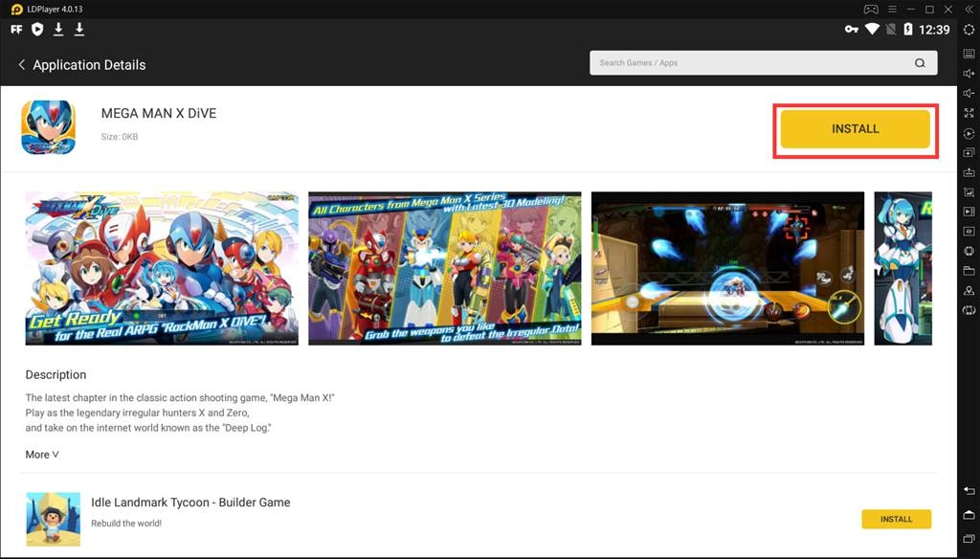Image resolution: width=980 pixels, height=559 pixels.
Task: Click the Android back button in sidebar
Action: pos(969,491)
